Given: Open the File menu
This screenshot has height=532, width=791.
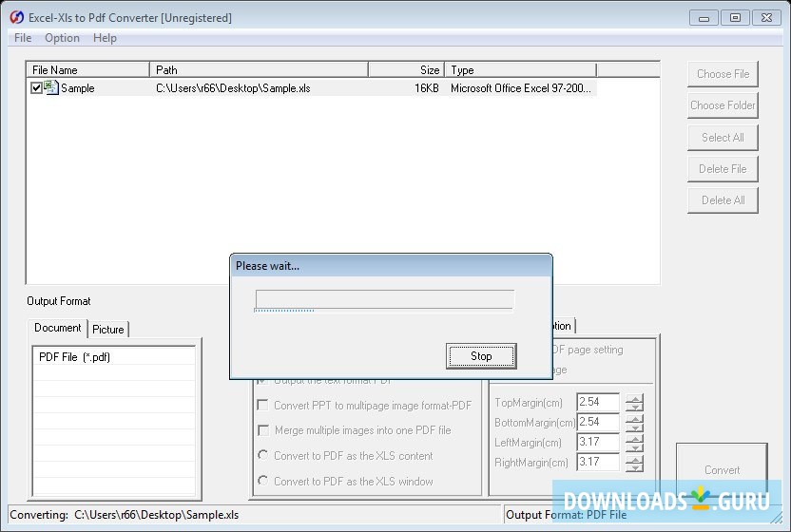Looking at the screenshot, I should [x=23, y=38].
